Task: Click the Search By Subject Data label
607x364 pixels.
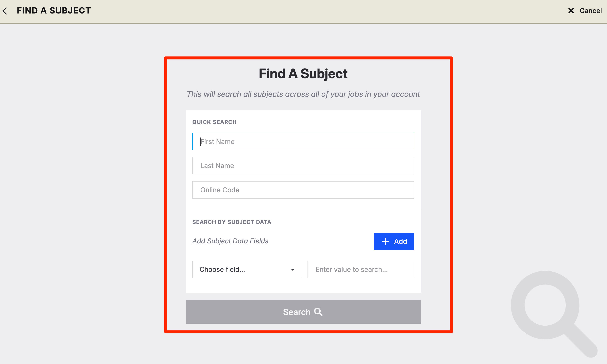Action: [232, 222]
